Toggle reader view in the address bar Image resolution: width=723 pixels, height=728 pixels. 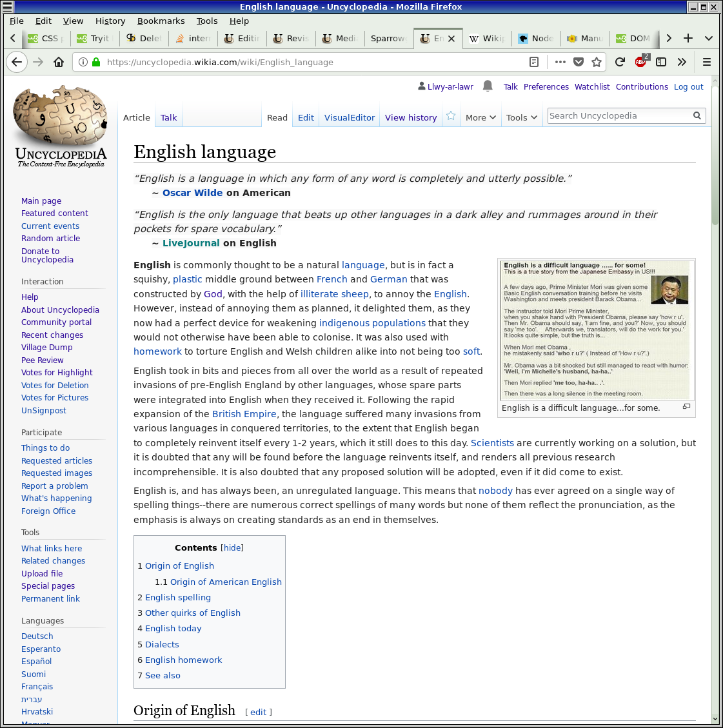[x=534, y=62]
